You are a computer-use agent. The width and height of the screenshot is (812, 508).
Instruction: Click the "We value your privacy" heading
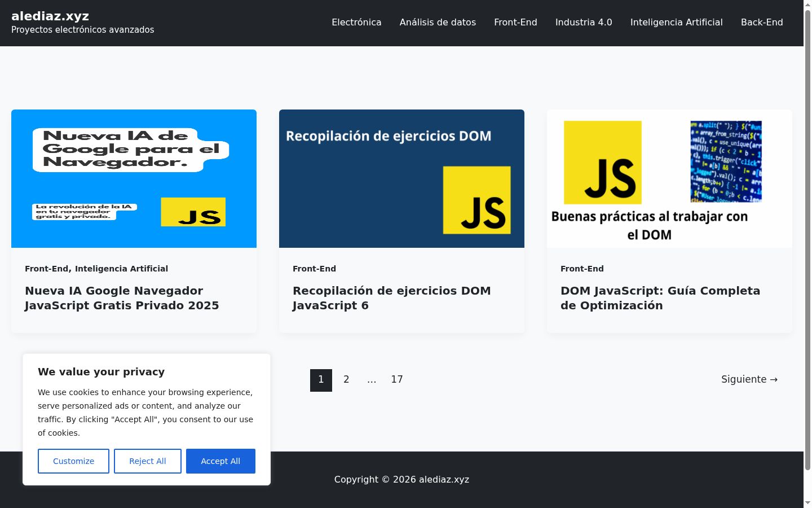101,371
